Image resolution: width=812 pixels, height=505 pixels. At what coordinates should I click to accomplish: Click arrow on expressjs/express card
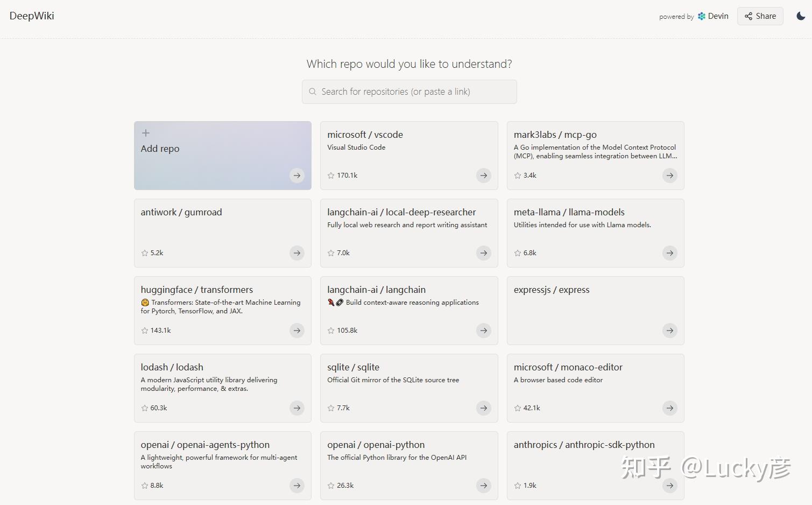(669, 331)
